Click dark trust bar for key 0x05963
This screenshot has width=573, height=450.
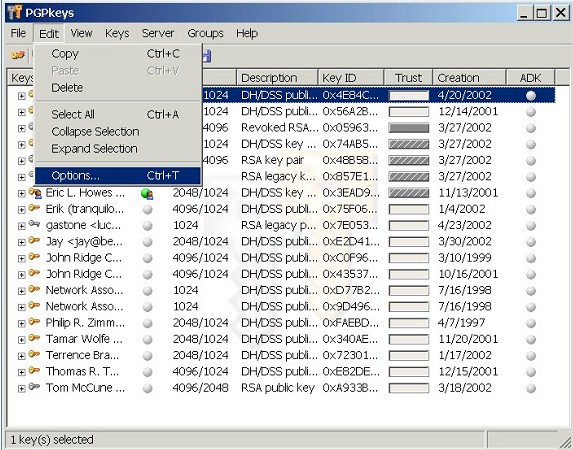tap(409, 128)
